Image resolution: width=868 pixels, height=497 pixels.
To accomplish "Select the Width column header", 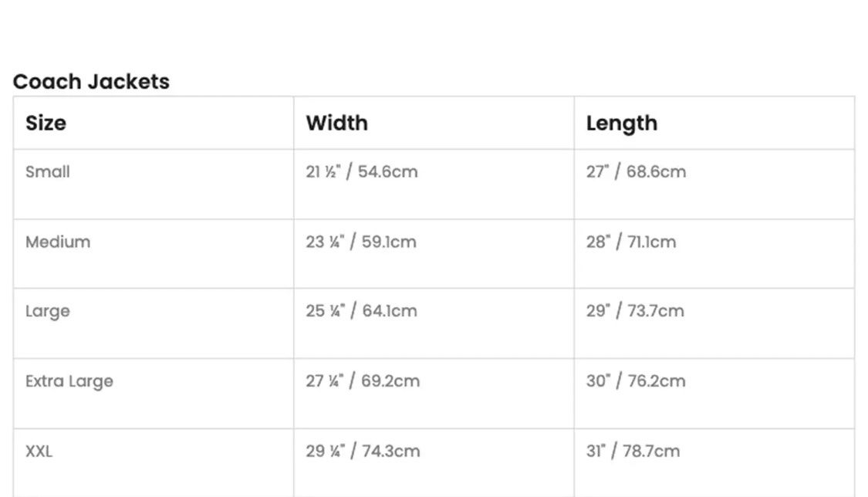I will tap(336, 123).
